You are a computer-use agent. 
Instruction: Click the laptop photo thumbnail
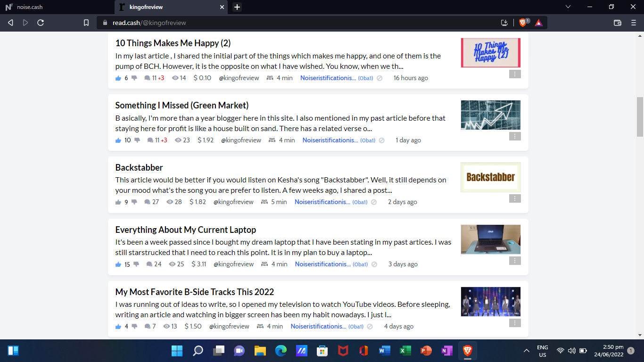[491, 239]
